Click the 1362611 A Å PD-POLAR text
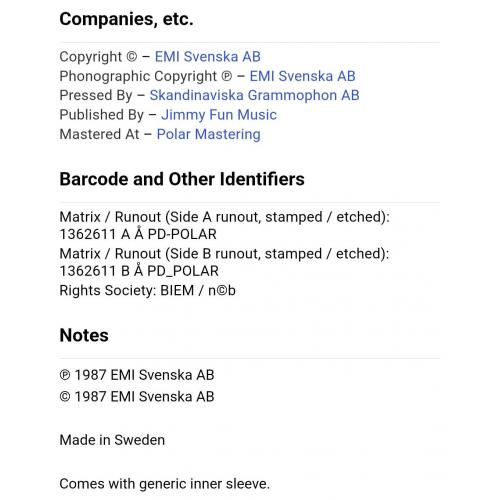The width and height of the screenshot is (500, 500). click(138, 234)
